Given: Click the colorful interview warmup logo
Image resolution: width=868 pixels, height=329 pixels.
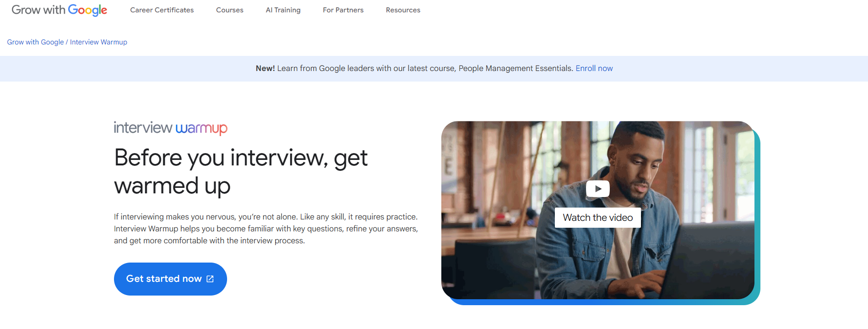Looking at the screenshot, I should click(x=170, y=128).
